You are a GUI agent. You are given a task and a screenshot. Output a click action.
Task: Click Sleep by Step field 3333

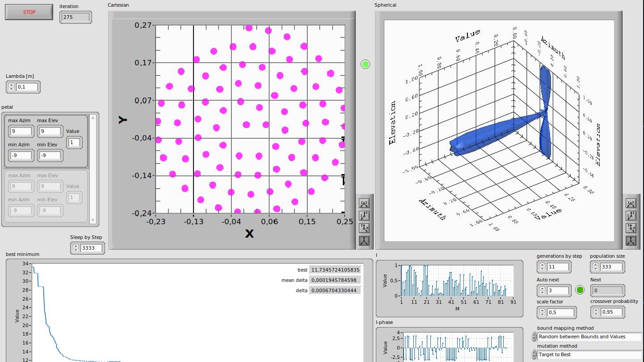92,248
